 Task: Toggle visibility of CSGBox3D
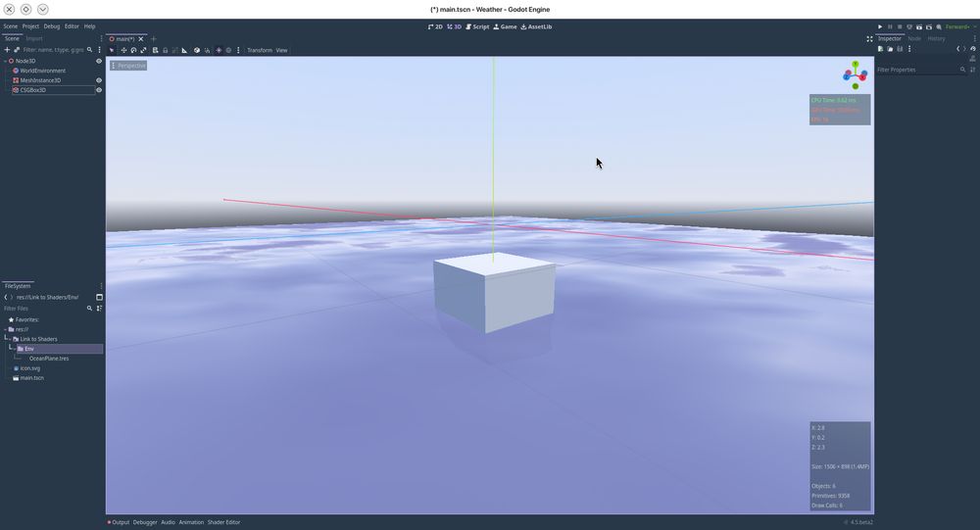(99, 90)
